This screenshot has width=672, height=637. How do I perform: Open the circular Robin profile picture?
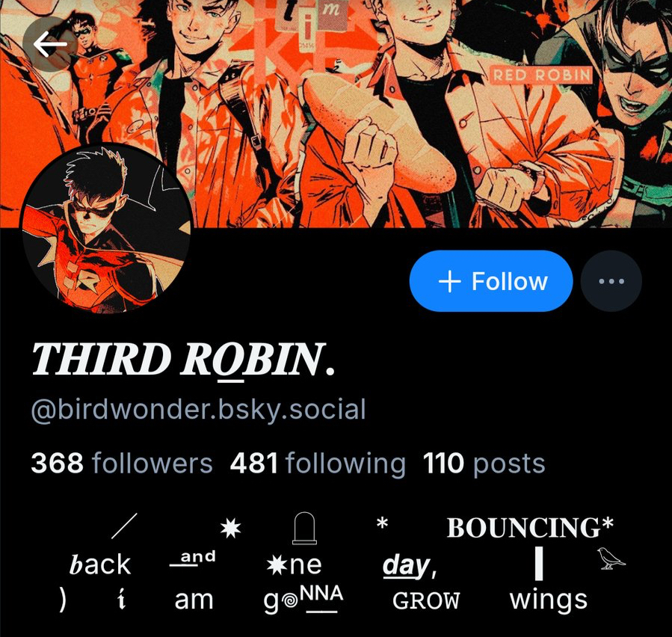click(106, 230)
